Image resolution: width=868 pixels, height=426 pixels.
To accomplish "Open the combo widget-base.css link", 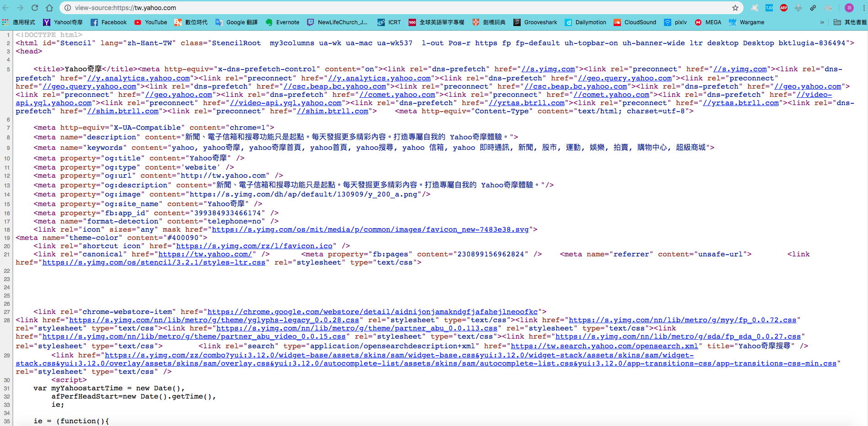I will pyautogui.click(x=399, y=355).
